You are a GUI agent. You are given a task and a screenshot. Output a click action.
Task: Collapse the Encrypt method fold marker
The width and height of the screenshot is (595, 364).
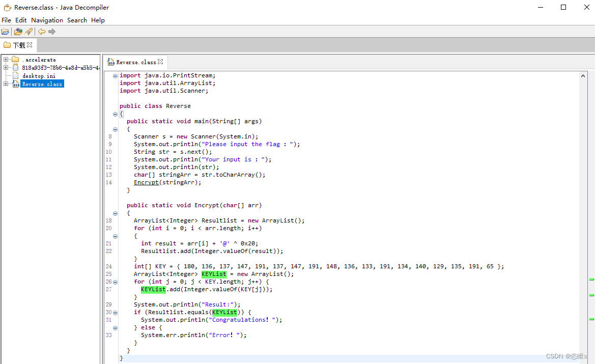[115, 213]
